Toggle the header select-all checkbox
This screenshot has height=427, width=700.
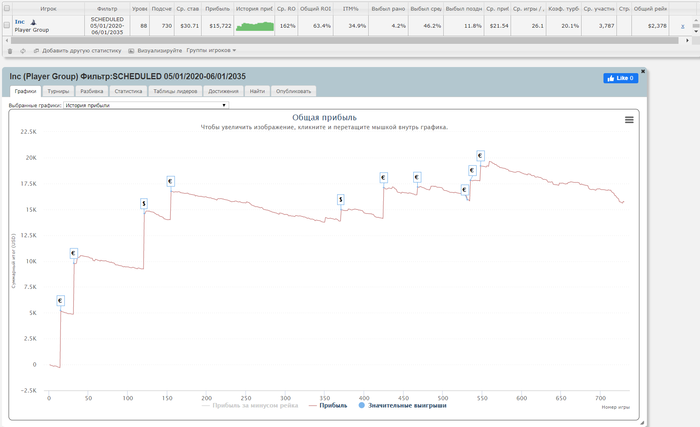tap(7, 8)
